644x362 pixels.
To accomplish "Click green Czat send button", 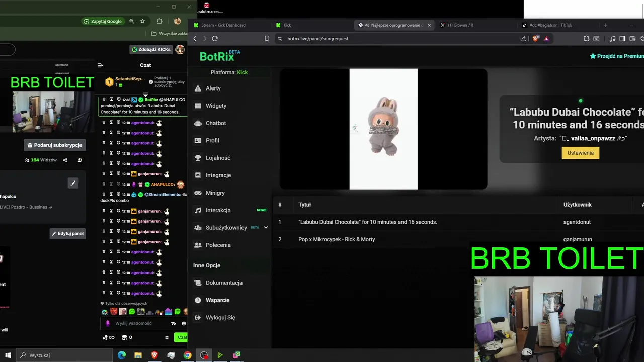I will 181,337.
